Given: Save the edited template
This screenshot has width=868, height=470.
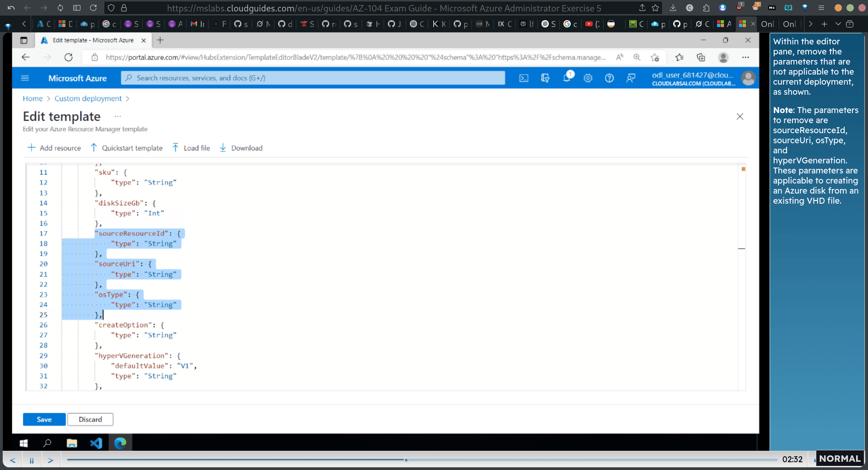Looking at the screenshot, I should 44,419.
